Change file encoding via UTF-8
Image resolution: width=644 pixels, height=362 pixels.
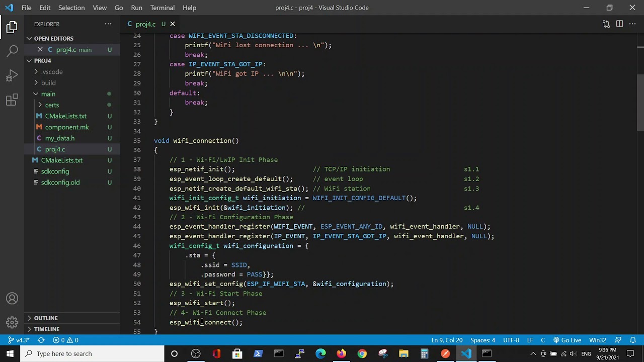coord(511,340)
